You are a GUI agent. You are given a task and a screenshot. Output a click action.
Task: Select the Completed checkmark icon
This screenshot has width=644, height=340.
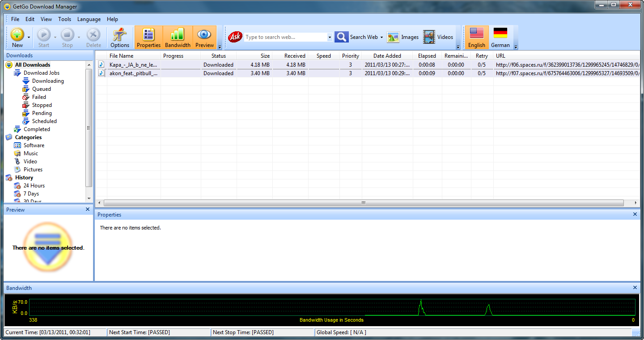pos(17,129)
